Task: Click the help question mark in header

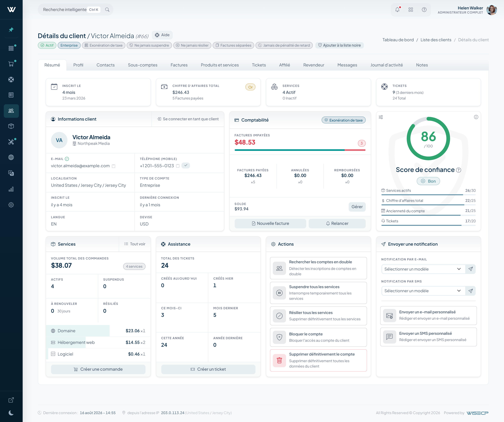Action: tap(424, 10)
